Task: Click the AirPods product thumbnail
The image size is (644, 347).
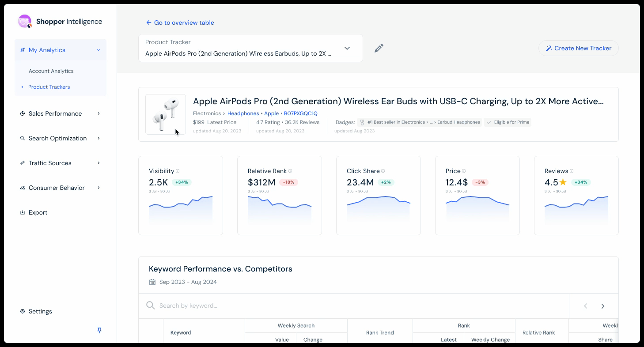Action: click(166, 114)
